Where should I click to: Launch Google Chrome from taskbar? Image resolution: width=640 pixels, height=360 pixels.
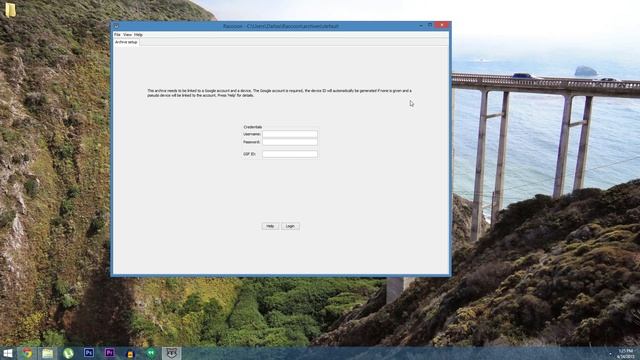click(27, 353)
